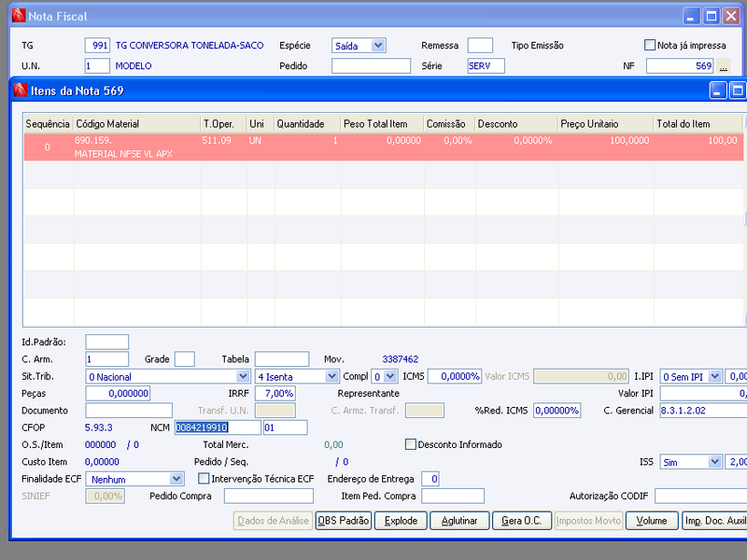Change the ISS dropdown from Sim
747x560 pixels.
pyautogui.click(x=713, y=462)
